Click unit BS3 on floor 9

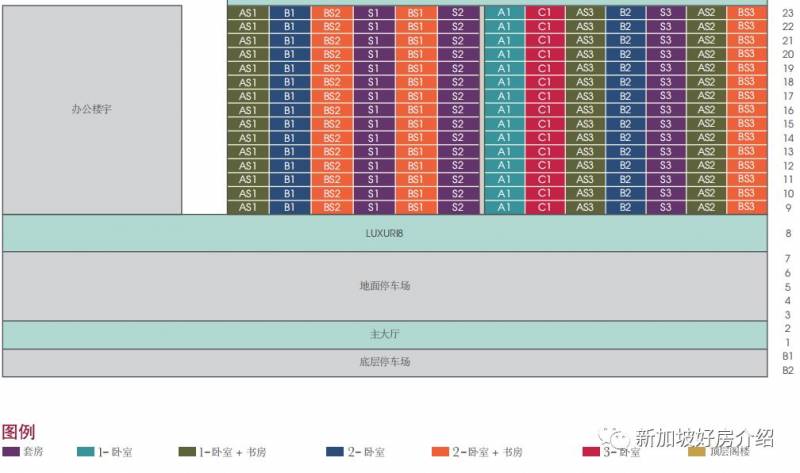pyautogui.click(x=746, y=207)
